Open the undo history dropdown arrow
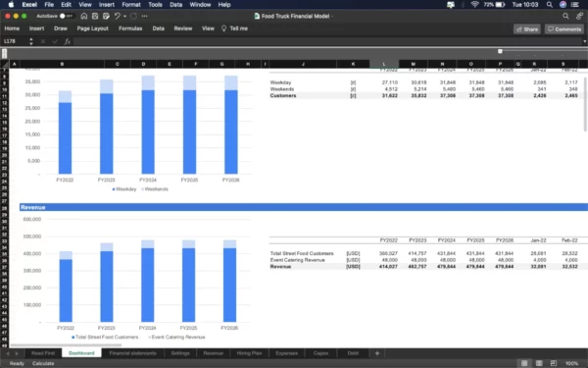 tap(124, 16)
